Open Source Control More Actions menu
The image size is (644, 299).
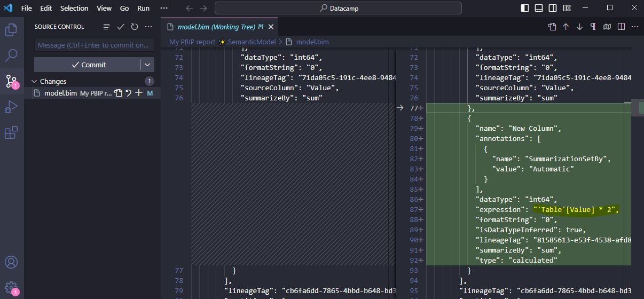[148, 27]
